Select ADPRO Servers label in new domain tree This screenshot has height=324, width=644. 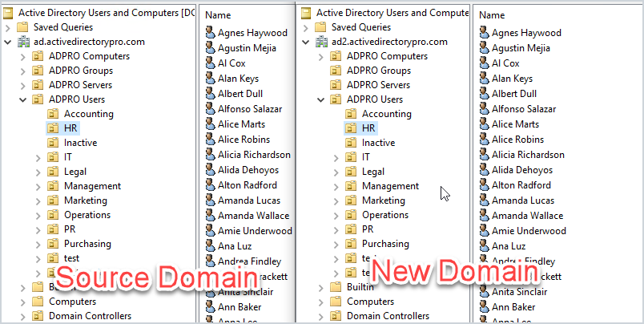378,85
